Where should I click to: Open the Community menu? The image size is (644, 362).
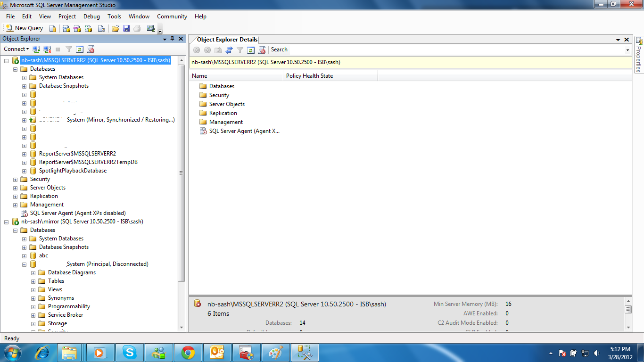tap(172, 16)
